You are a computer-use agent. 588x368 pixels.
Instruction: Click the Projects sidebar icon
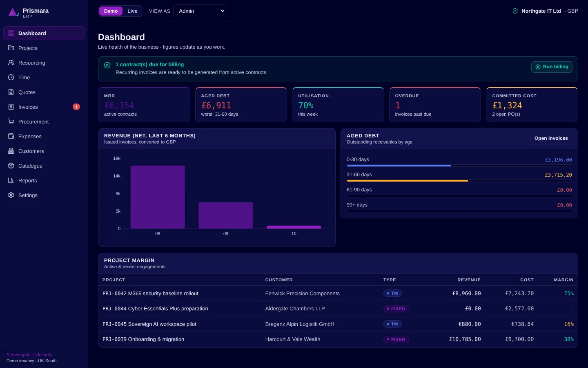pos(11,48)
